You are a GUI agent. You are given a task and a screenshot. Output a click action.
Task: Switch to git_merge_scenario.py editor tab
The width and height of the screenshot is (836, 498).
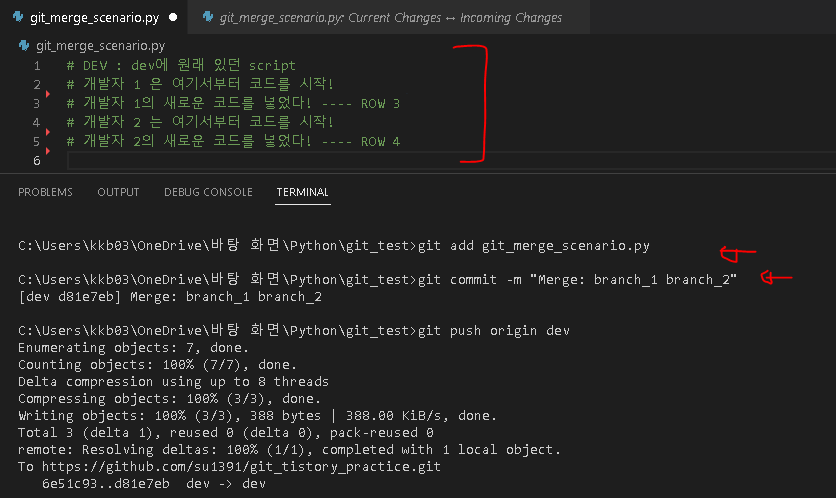(94, 18)
